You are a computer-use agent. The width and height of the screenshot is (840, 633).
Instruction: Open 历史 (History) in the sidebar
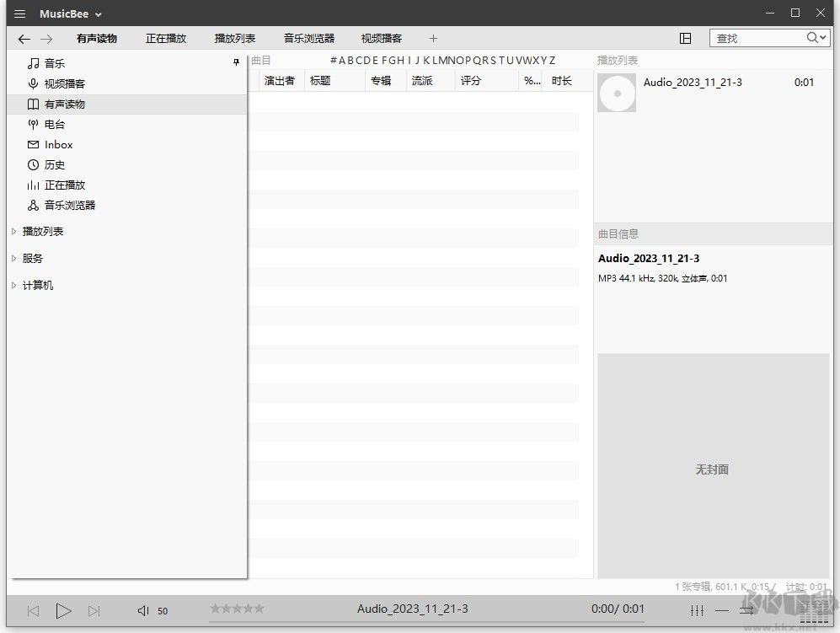[x=56, y=164]
